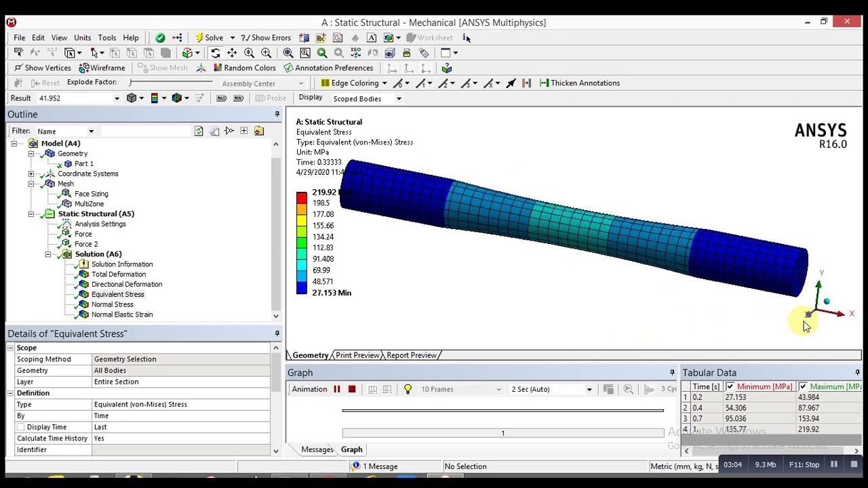Screen dimensions: 868x488
Task: Open the outline Filter Name dropdown
Action: 91,131
